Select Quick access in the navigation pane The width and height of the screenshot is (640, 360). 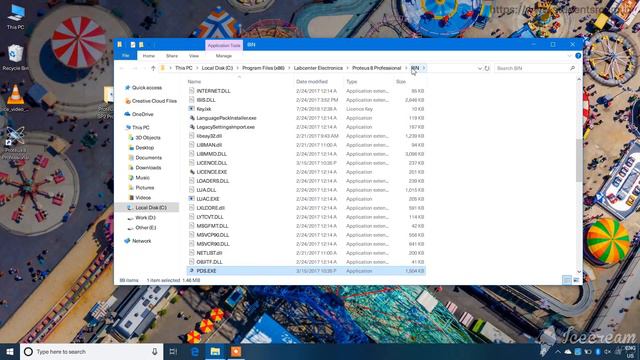pos(147,88)
